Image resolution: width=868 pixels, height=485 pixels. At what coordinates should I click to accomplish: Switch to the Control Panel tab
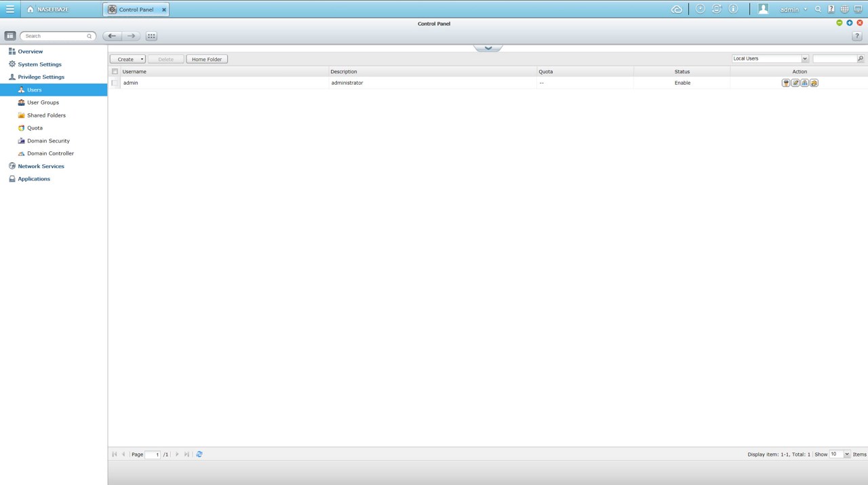tap(136, 9)
